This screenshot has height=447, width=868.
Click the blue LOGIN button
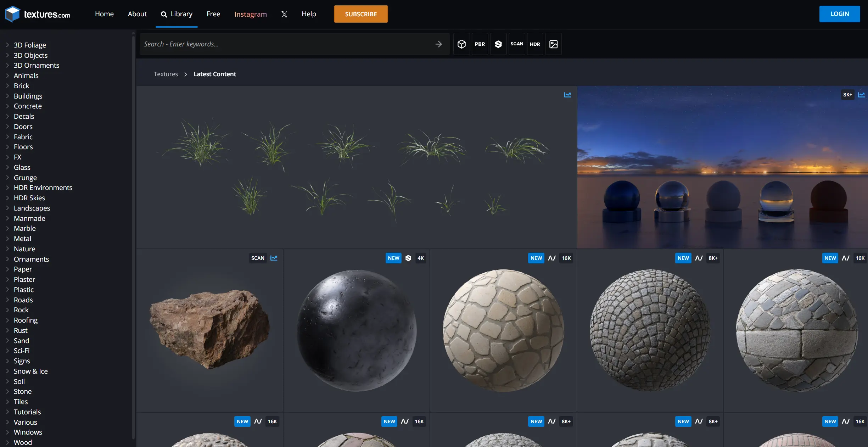click(x=839, y=14)
